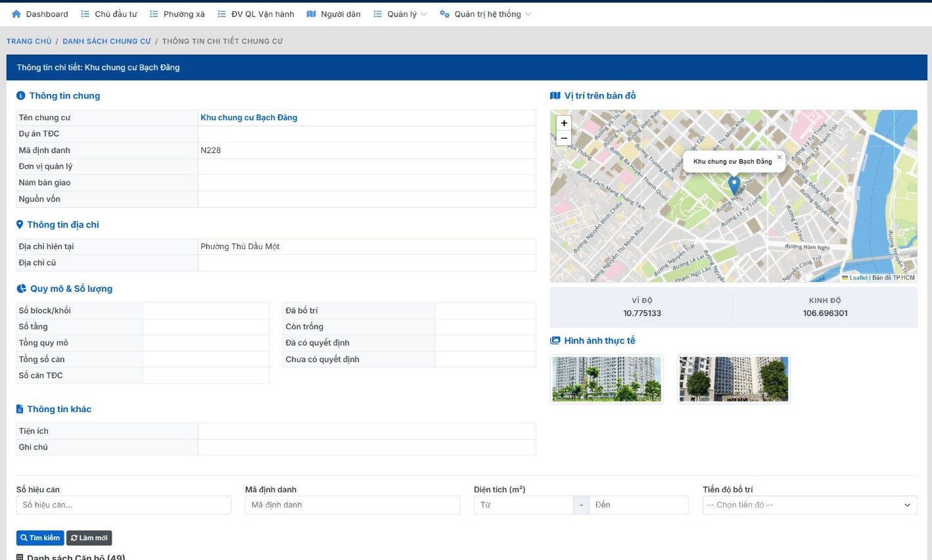Click the Diện tích Từ input field
Screen dimensions: 932x560
[524, 505]
